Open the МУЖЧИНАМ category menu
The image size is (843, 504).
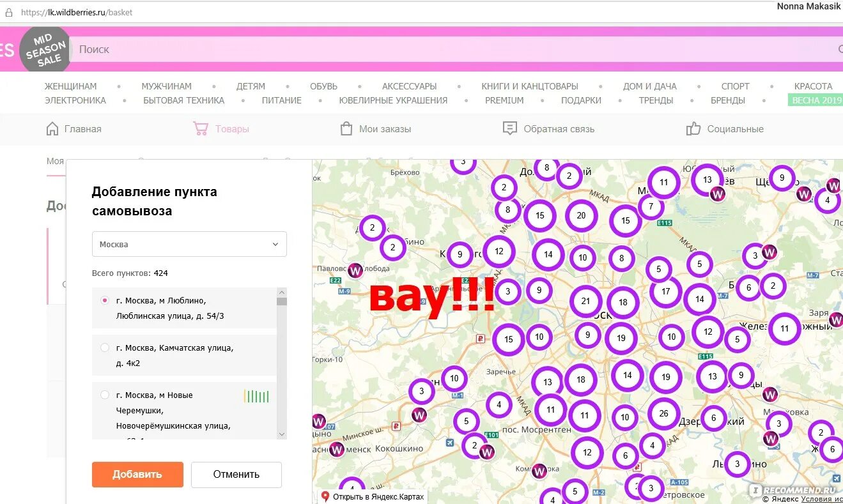pos(166,86)
